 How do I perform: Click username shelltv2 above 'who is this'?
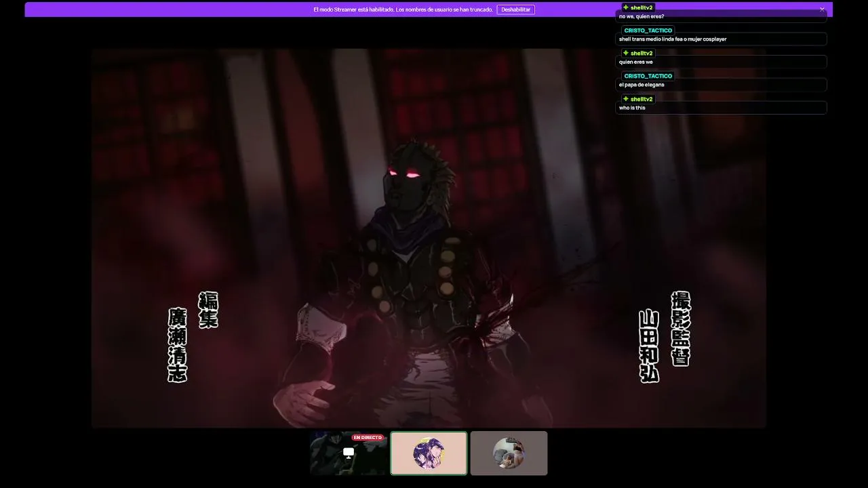642,99
